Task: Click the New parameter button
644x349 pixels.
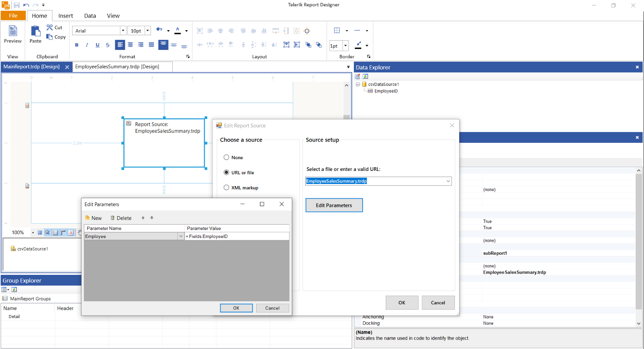Action: tap(93, 218)
